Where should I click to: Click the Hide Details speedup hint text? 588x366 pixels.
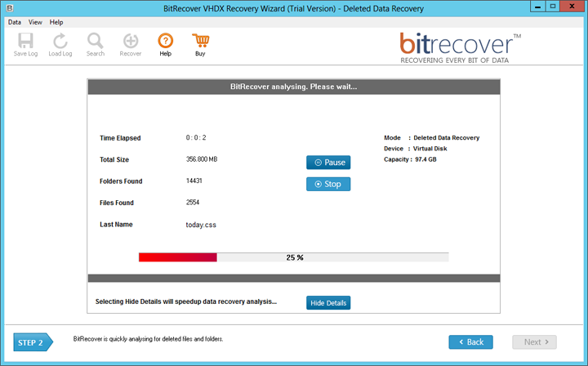pyautogui.click(x=186, y=301)
